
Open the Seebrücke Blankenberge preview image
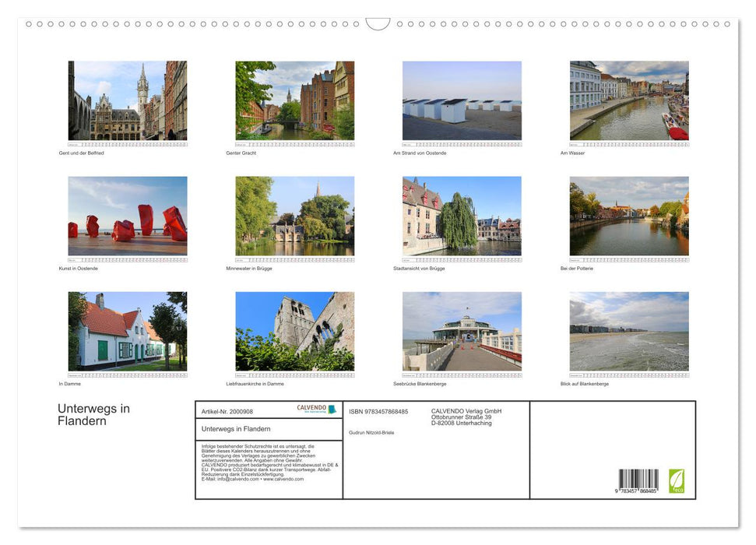click(x=460, y=332)
